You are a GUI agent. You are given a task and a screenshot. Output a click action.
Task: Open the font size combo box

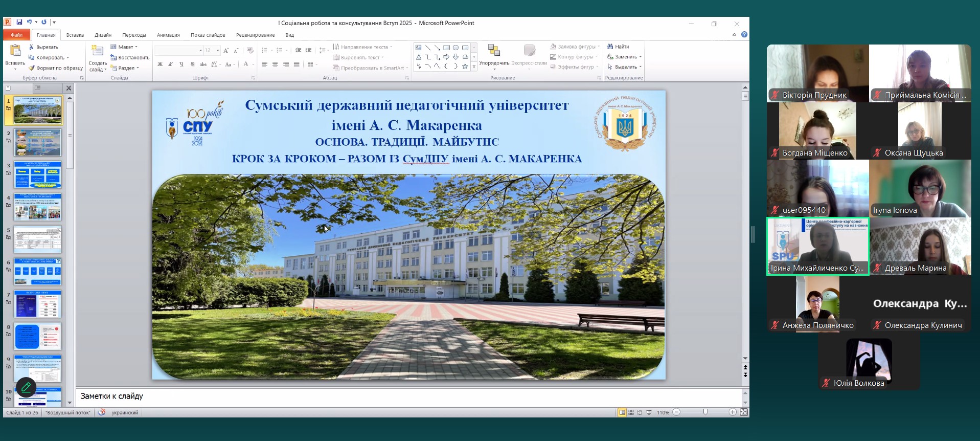212,50
